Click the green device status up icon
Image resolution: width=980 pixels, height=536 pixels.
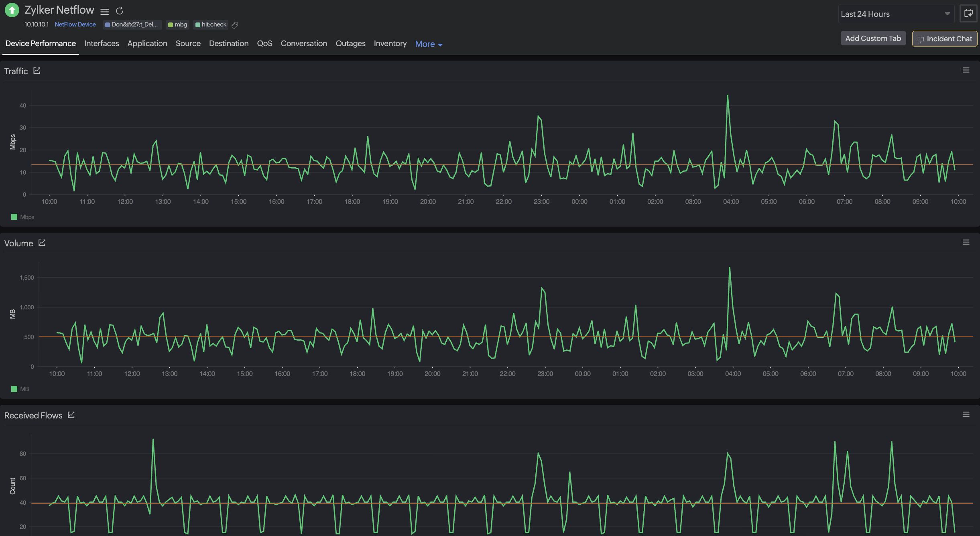(12, 10)
